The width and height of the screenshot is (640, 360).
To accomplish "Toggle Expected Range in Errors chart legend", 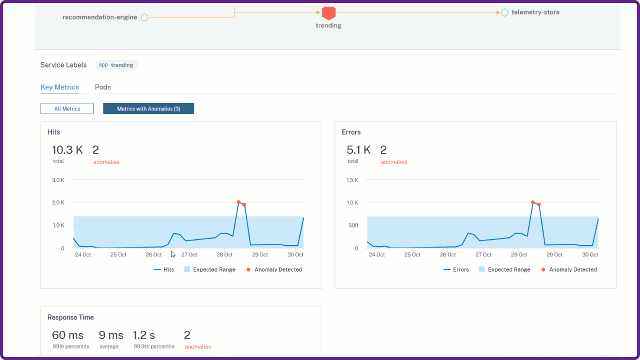I will click(x=504, y=269).
